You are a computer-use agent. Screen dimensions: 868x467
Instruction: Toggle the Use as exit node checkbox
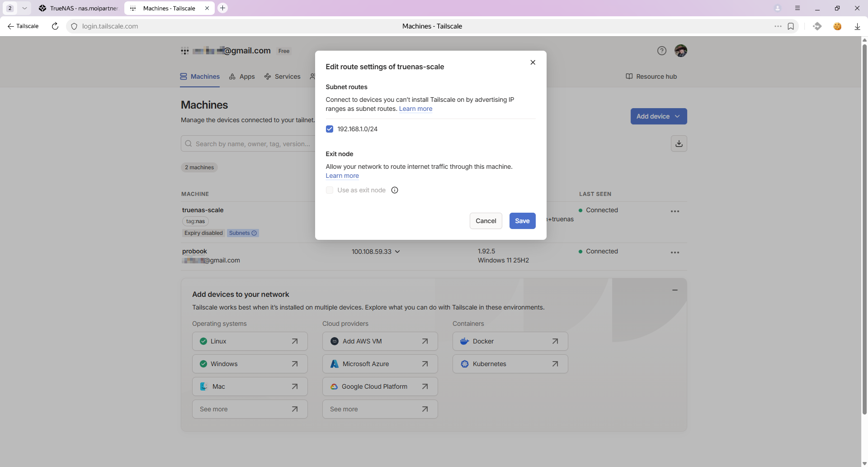[330, 190]
